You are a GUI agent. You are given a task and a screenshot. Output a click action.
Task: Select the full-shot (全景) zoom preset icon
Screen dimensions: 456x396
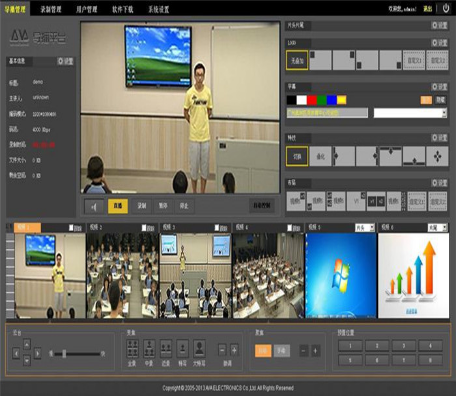tap(132, 349)
